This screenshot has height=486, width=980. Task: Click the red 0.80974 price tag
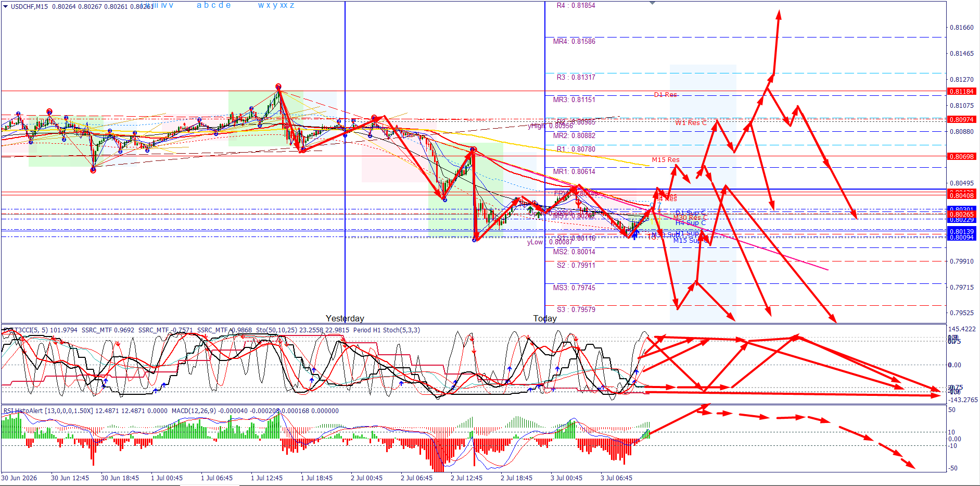pyautogui.click(x=961, y=119)
